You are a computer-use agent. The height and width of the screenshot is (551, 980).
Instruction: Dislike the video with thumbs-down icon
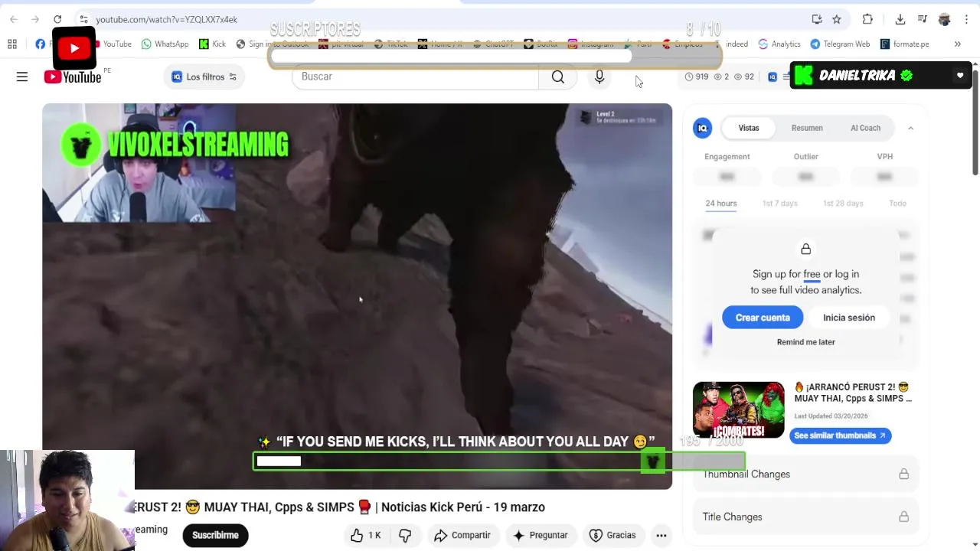coord(405,535)
